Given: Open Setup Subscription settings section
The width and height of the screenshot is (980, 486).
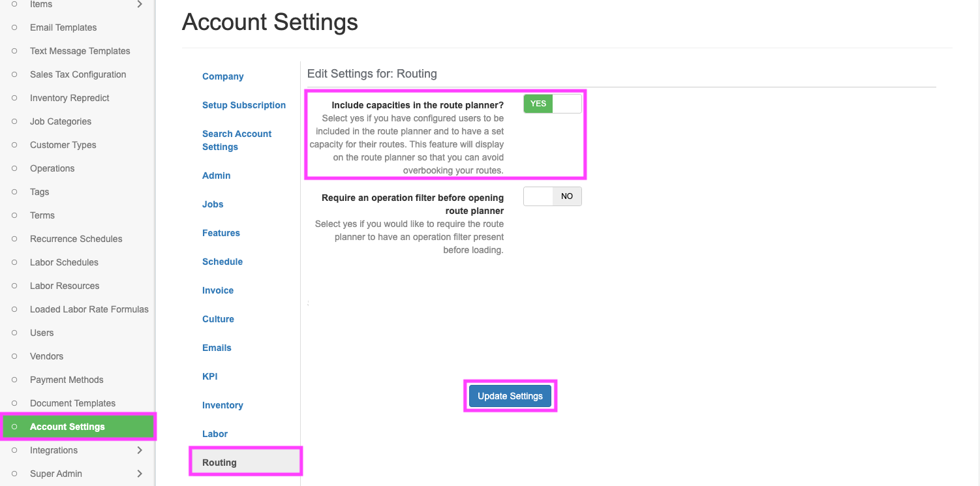Looking at the screenshot, I should point(243,105).
